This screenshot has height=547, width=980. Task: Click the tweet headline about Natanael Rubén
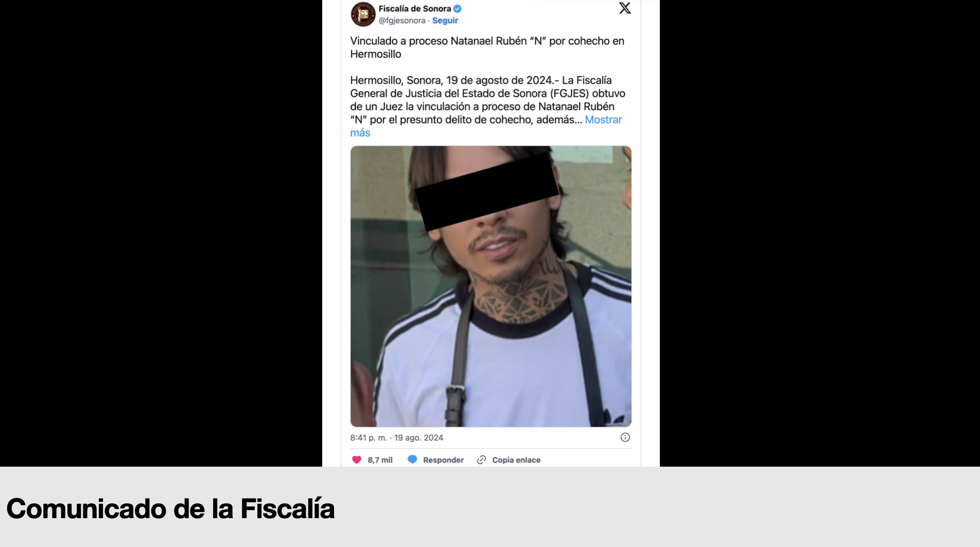(x=487, y=47)
